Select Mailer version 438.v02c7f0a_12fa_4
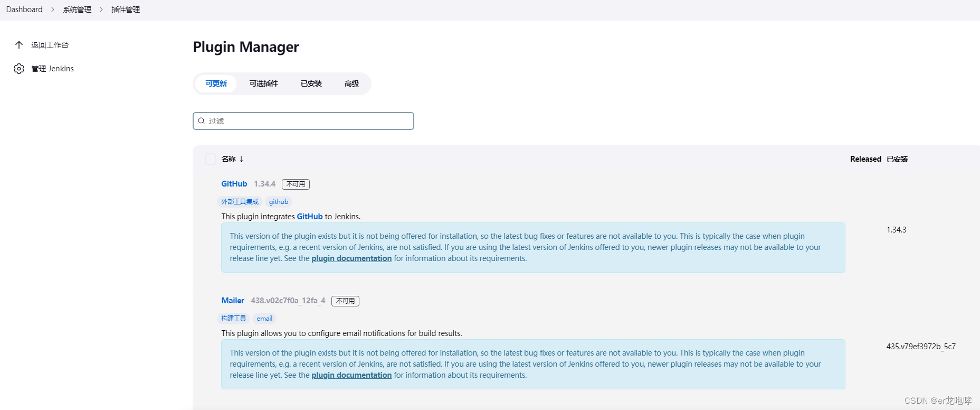 pos(288,301)
